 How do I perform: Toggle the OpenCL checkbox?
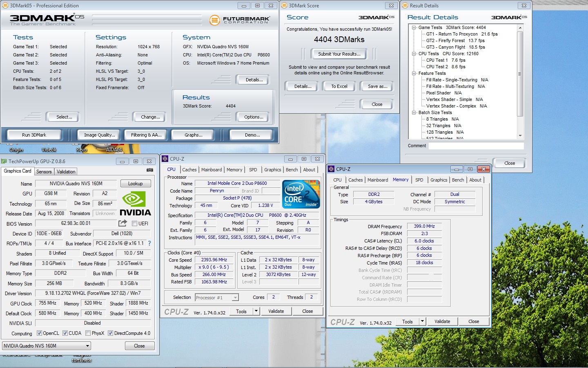39,333
